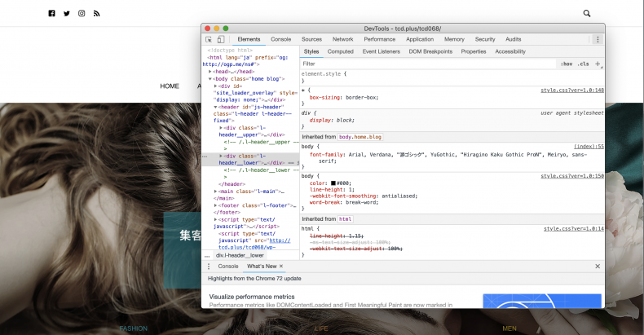
Task: Open style.css?ver=1.0:150 source link
Action: click(572, 176)
